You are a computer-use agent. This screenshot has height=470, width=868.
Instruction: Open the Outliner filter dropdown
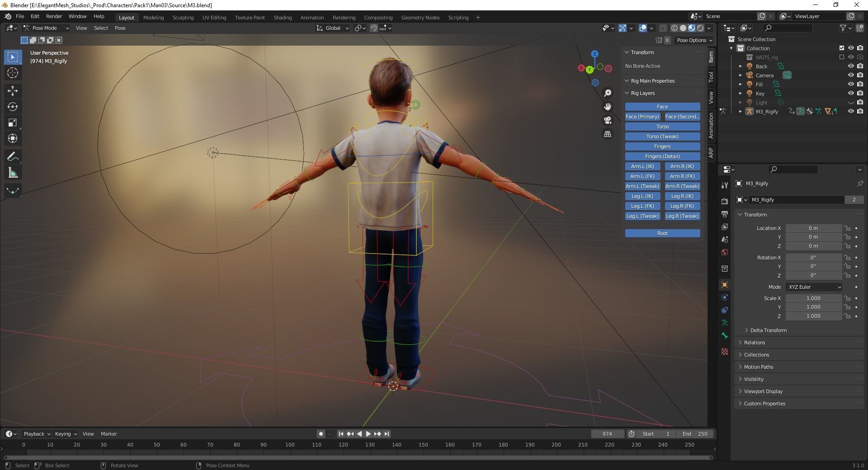pos(846,28)
